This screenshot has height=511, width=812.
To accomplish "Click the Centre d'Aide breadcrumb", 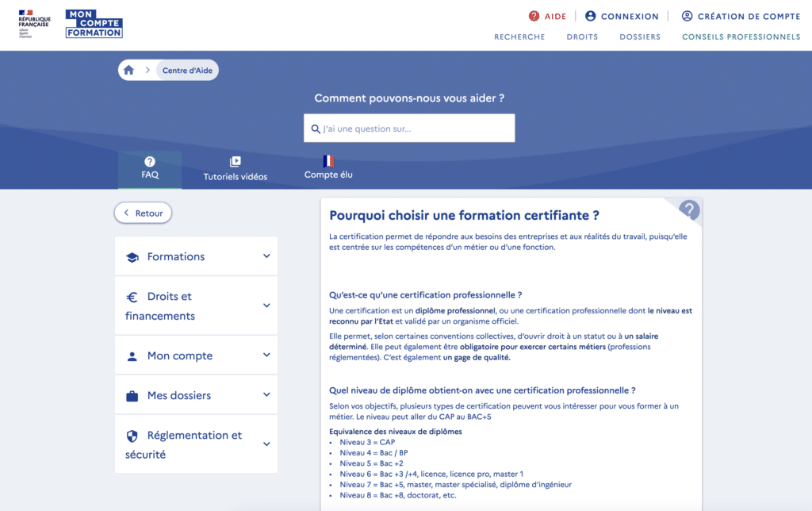I will (x=187, y=70).
